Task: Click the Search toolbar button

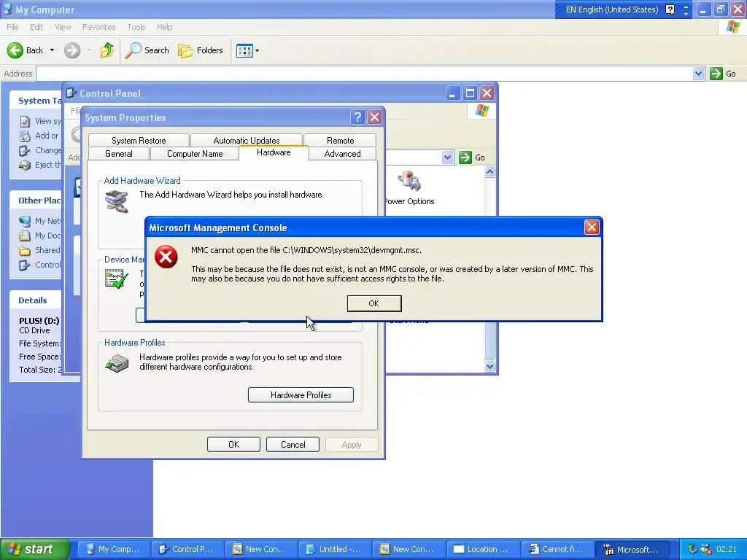Action: (x=147, y=50)
